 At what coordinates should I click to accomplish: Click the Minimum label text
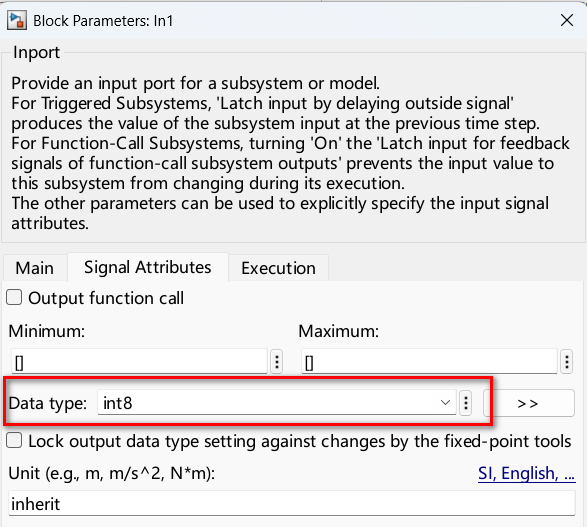point(47,331)
